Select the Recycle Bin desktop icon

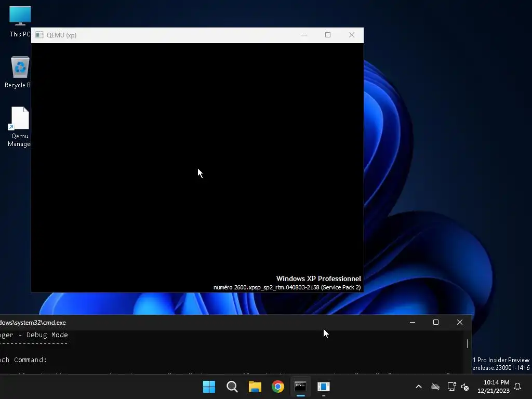pyautogui.click(x=19, y=72)
